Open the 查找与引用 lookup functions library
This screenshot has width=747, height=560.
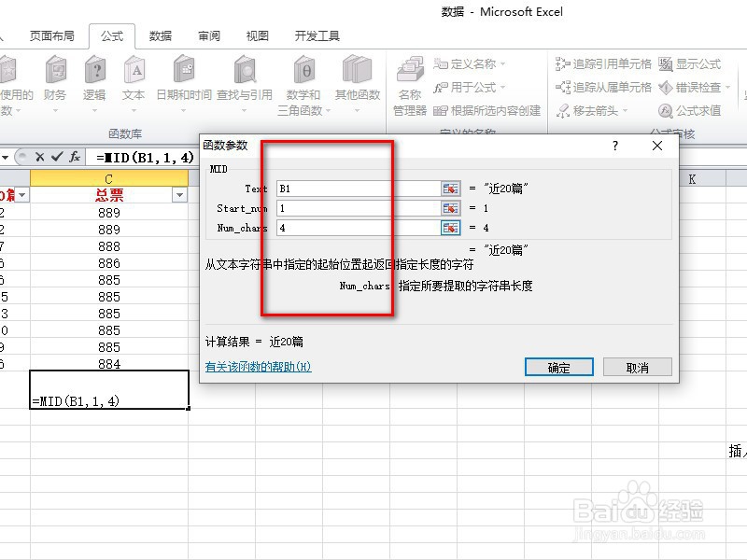click(245, 83)
